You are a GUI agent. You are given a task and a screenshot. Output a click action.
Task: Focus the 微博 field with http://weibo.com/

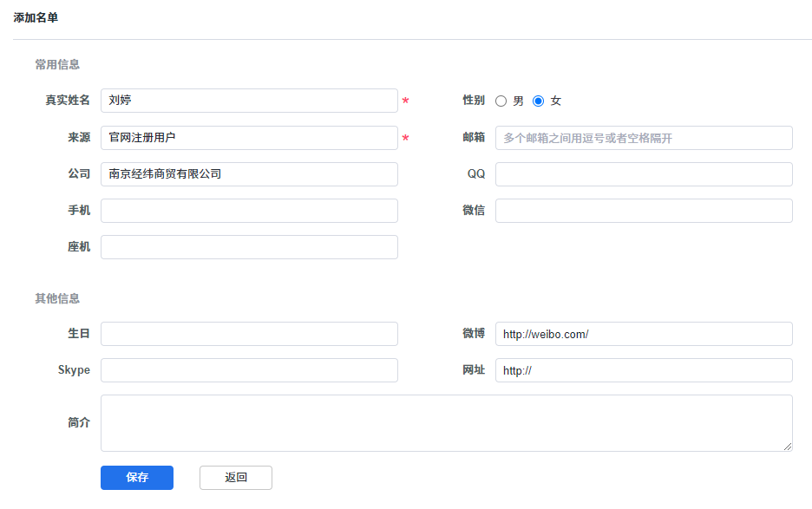tap(644, 334)
